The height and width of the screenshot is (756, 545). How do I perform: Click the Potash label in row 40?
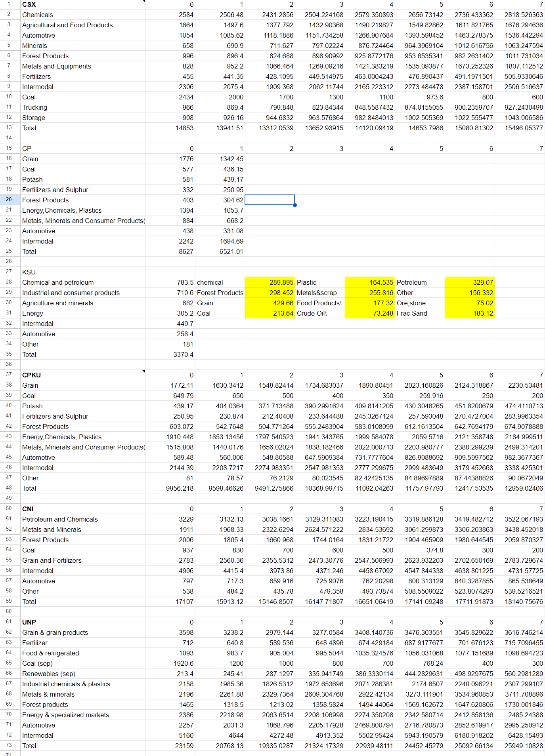(x=33, y=406)
